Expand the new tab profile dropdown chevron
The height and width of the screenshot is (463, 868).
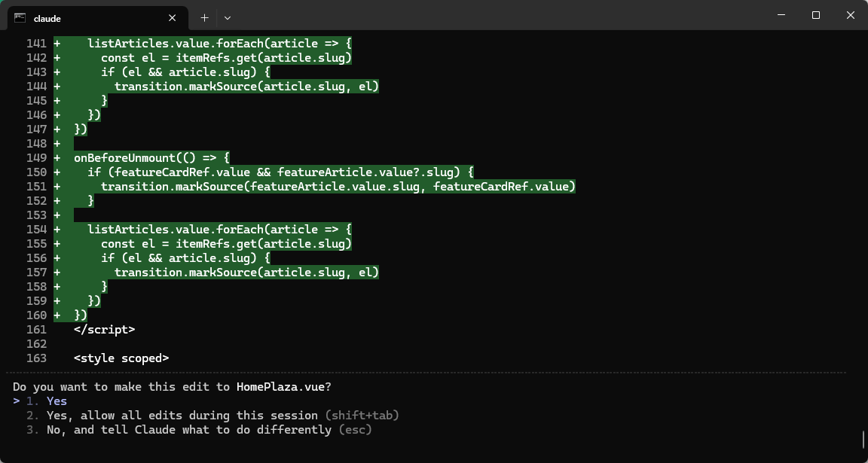[x=228, y=17]
